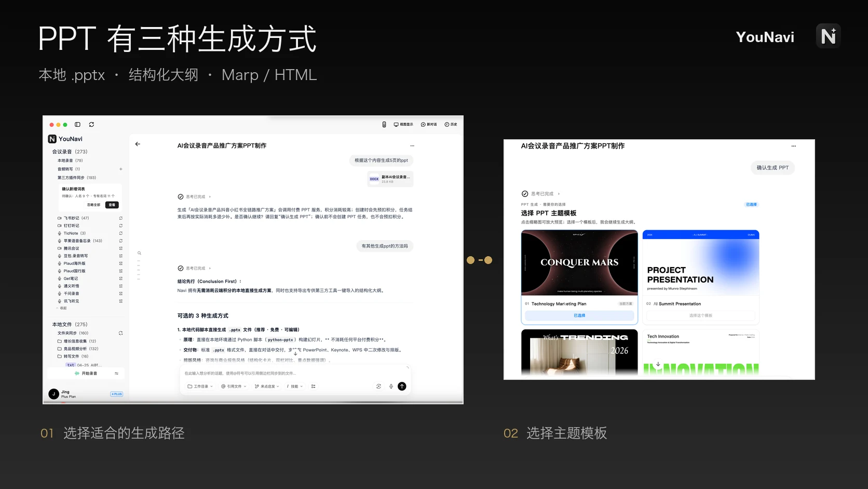
Task: Open the docx attachment 副本AI会议录音
Action: (x=390, y=179)
